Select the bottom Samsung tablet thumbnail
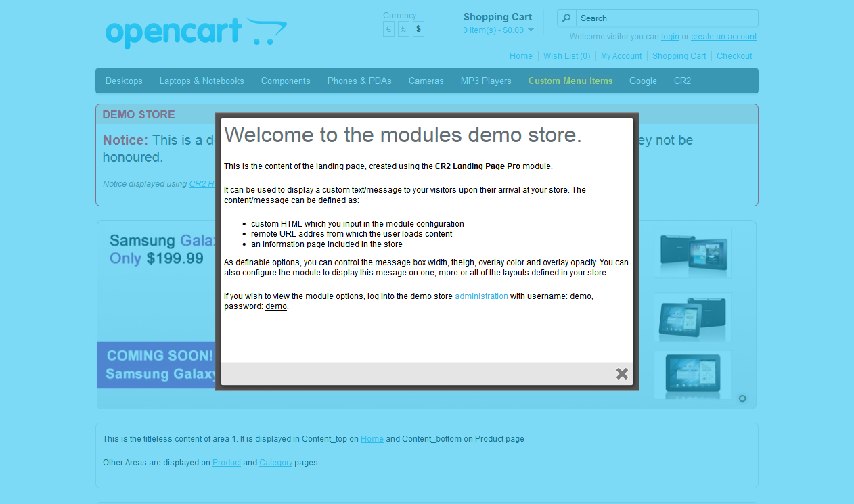This screenshot has width=854, height=504. click(x=692, y=375)
